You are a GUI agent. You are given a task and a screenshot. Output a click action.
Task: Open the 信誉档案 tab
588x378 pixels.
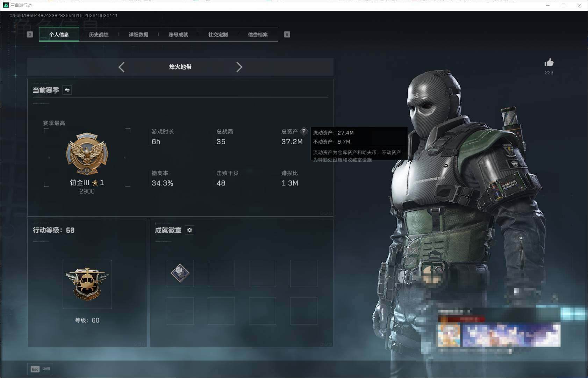258,34
